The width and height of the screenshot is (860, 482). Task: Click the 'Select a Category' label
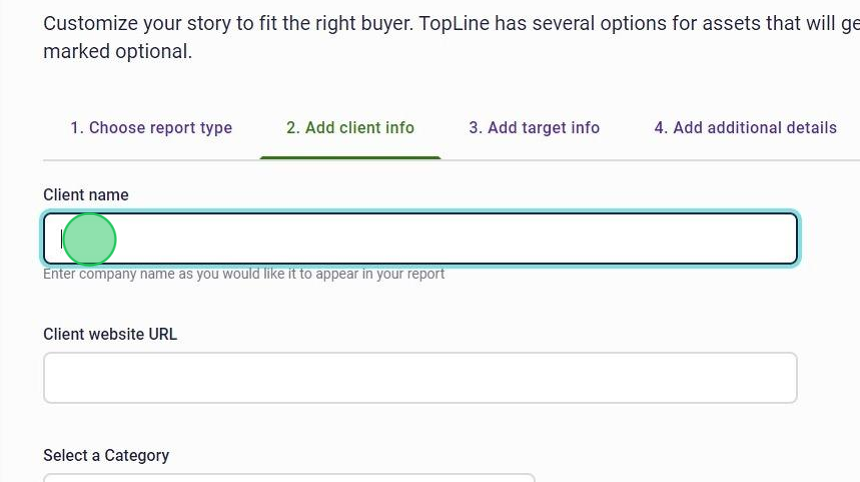point(106,455)
